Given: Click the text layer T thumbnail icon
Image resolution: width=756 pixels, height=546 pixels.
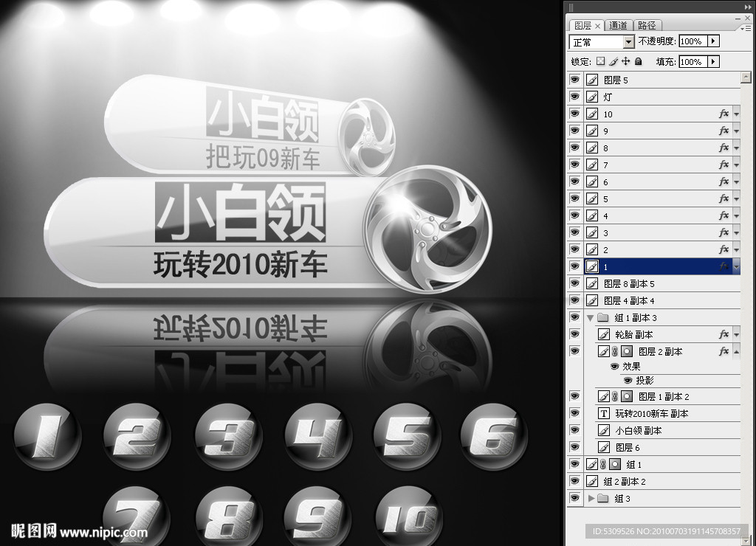Looking at the screenshot, I should pyautogui.click(x=603, y=414).
